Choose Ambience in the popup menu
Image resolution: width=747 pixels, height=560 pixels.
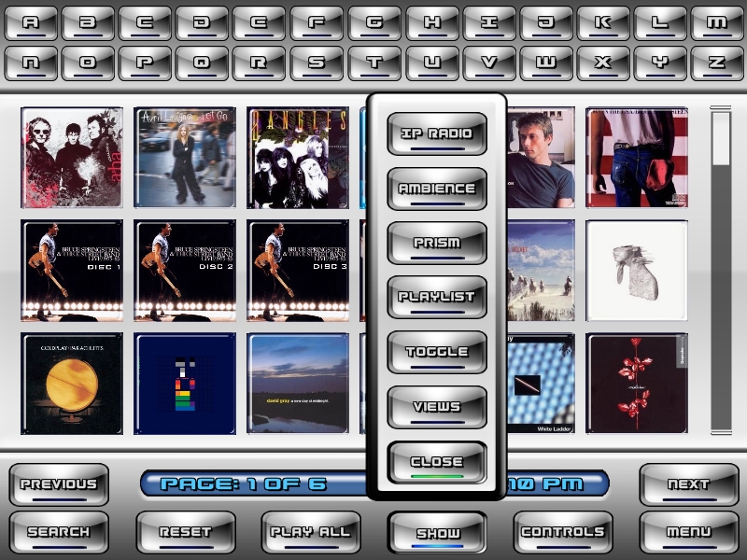click(x=437, y=189)
